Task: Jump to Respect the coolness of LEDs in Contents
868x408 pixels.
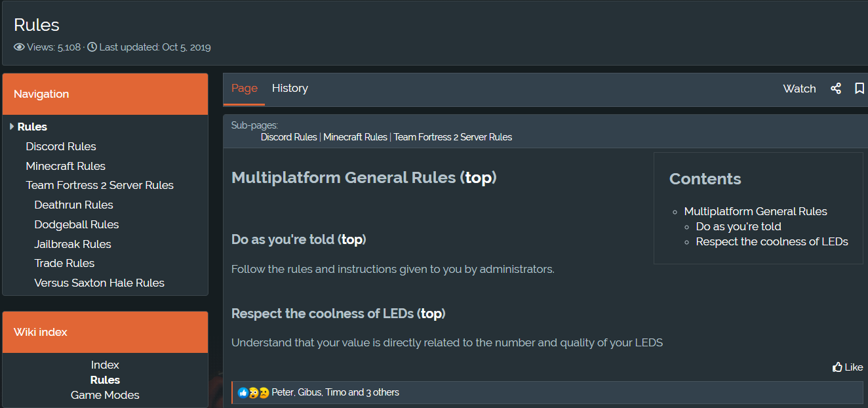Action: [x=772, y=241]
